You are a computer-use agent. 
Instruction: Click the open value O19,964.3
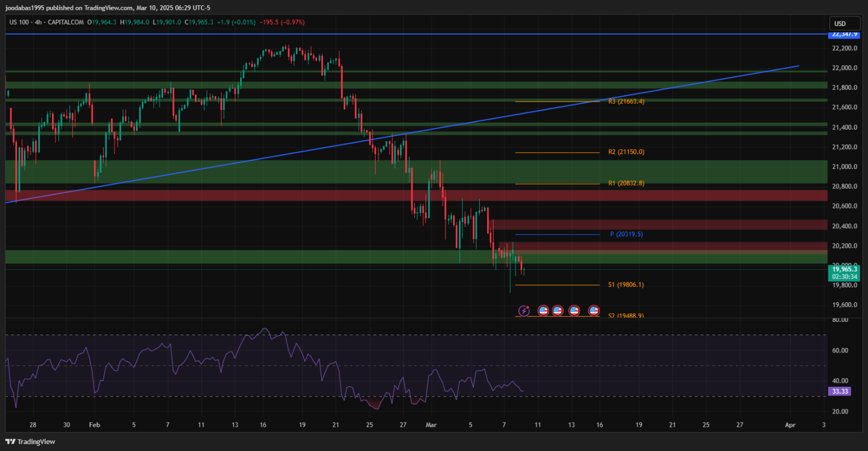point(102,22)
